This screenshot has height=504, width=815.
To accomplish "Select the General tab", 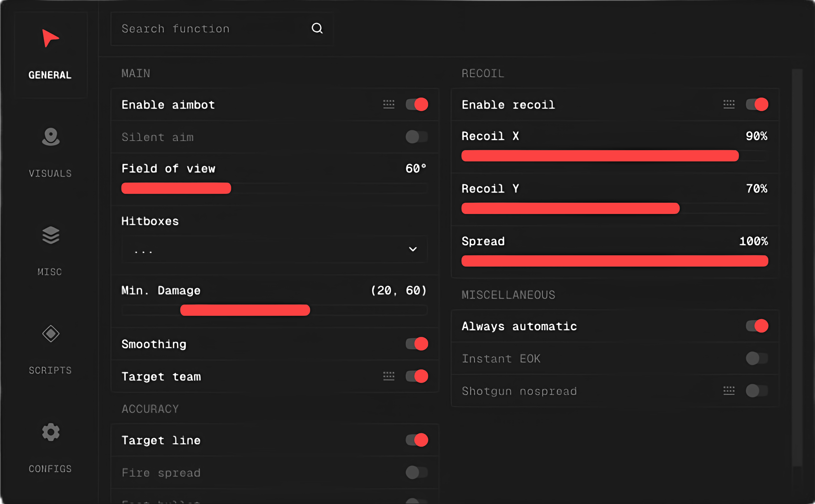I will (51, 55).
